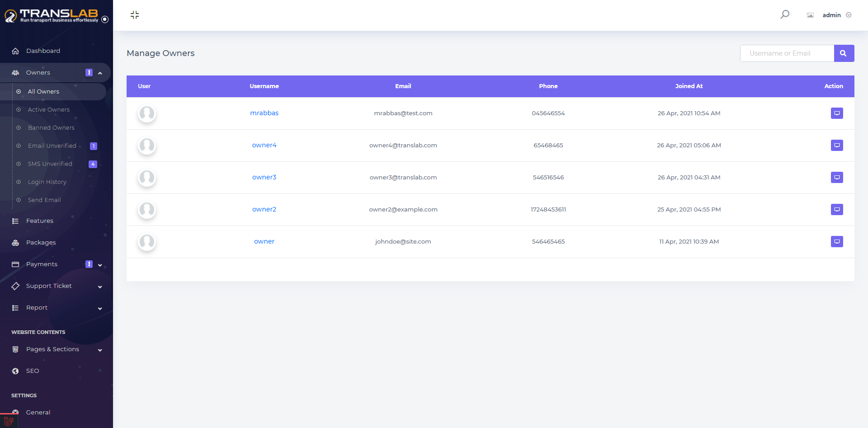Open the owner4 username link

(x=264, y=145)
